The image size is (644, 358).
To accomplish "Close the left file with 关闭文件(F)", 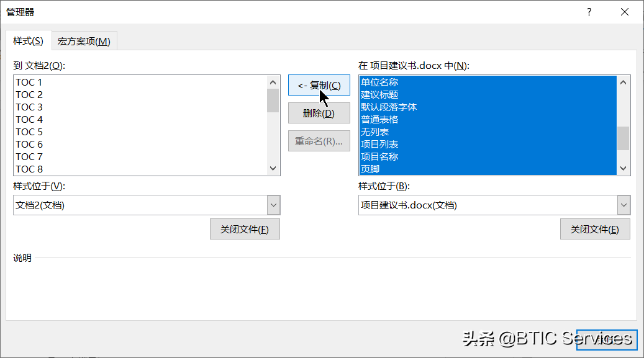I will coord(245,229).
